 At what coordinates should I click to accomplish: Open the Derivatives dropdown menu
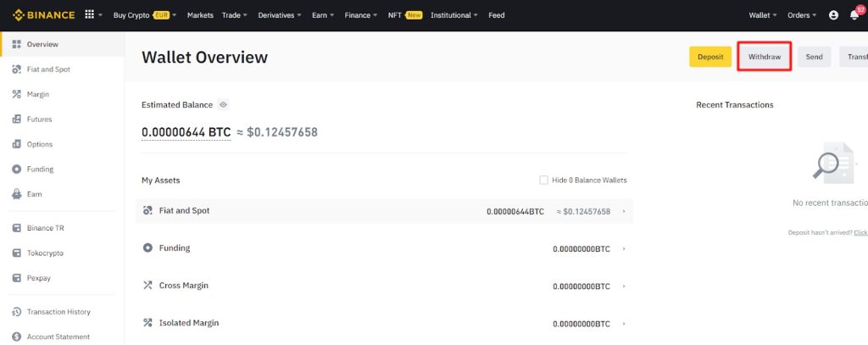[x=280, y=15]
